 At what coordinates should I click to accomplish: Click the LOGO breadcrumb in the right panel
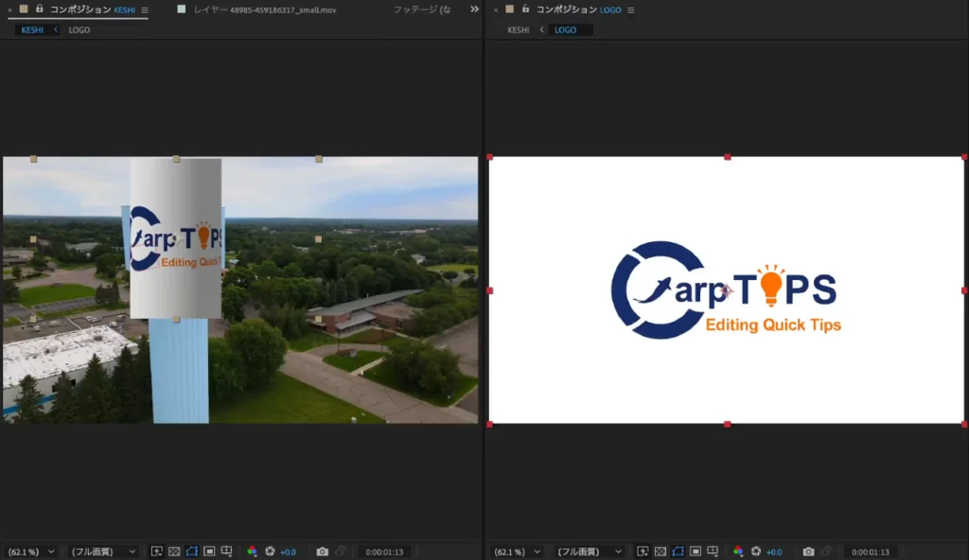tap(566, 29)
